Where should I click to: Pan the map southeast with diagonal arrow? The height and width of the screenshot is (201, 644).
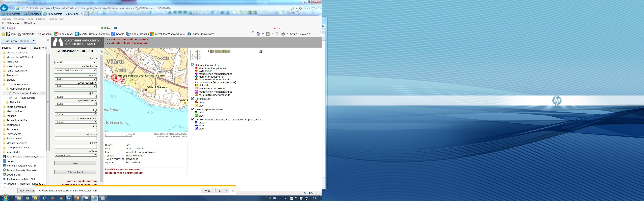tap(199, 58)
